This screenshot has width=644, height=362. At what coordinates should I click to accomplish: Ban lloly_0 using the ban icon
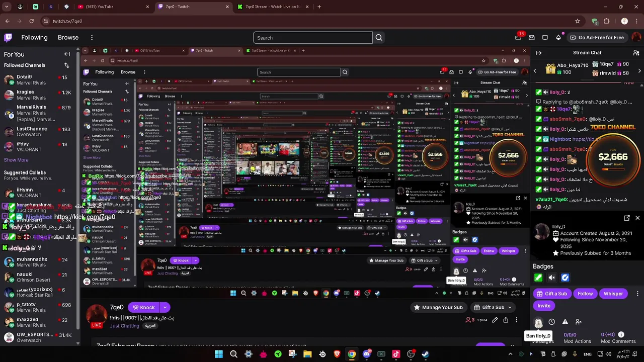tap(538, 322)
